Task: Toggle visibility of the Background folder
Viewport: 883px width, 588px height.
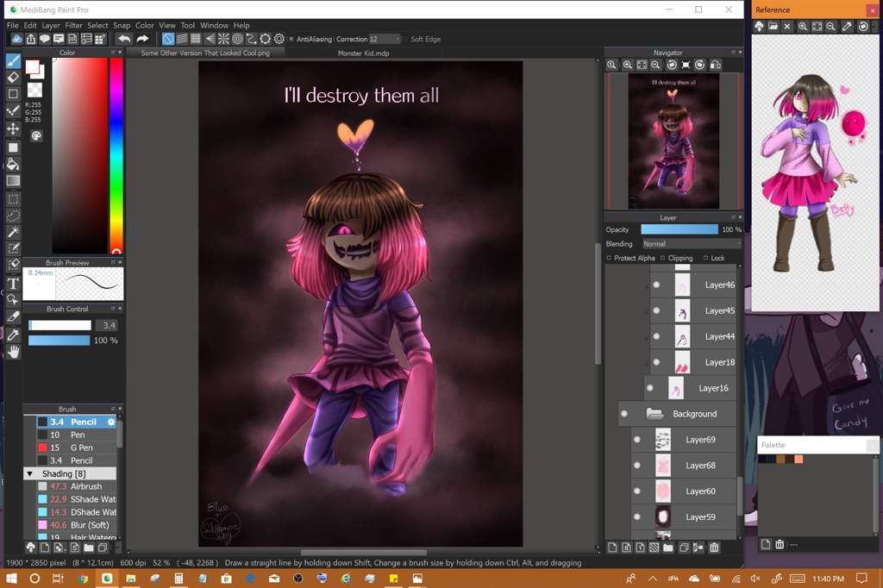Action: point(624,414)
